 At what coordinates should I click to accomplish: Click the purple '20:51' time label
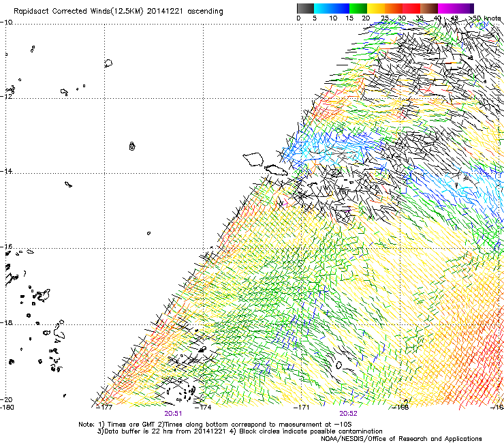[x=173, y=414]
